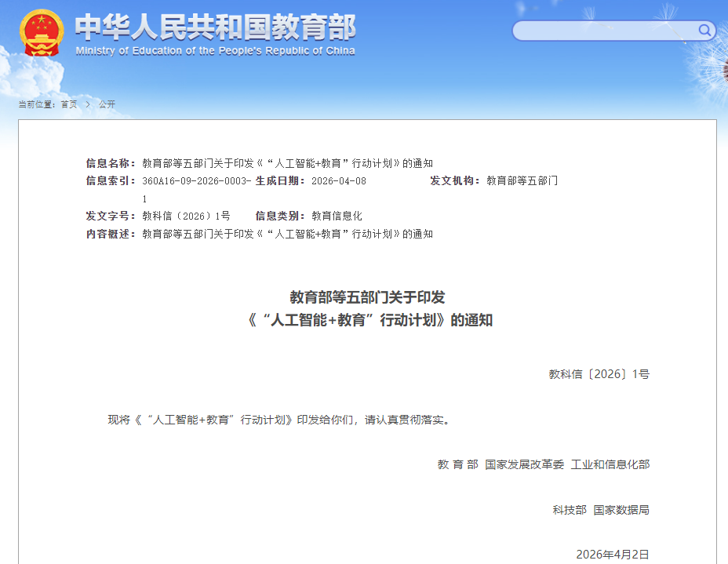This screenshot has width=728, height=564.
Task: Click the search magnifier icon
Action: pos(704,31)
